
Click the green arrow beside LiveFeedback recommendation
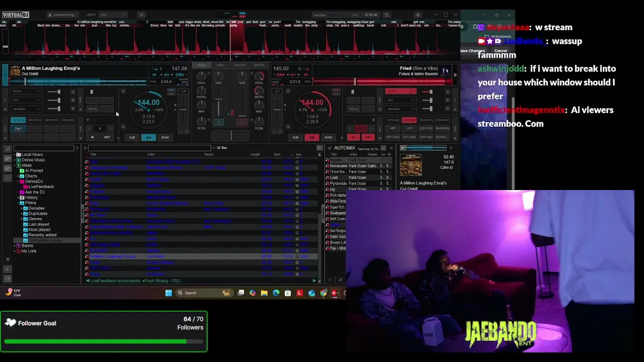click(88, 281)
